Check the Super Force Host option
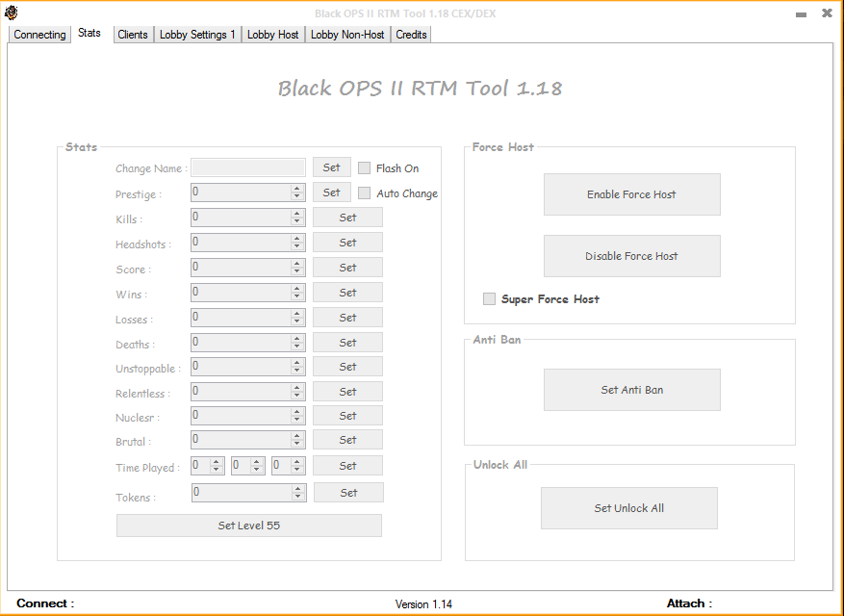The height and width of the screenshot is (616, 844). [x=489, y=298]
